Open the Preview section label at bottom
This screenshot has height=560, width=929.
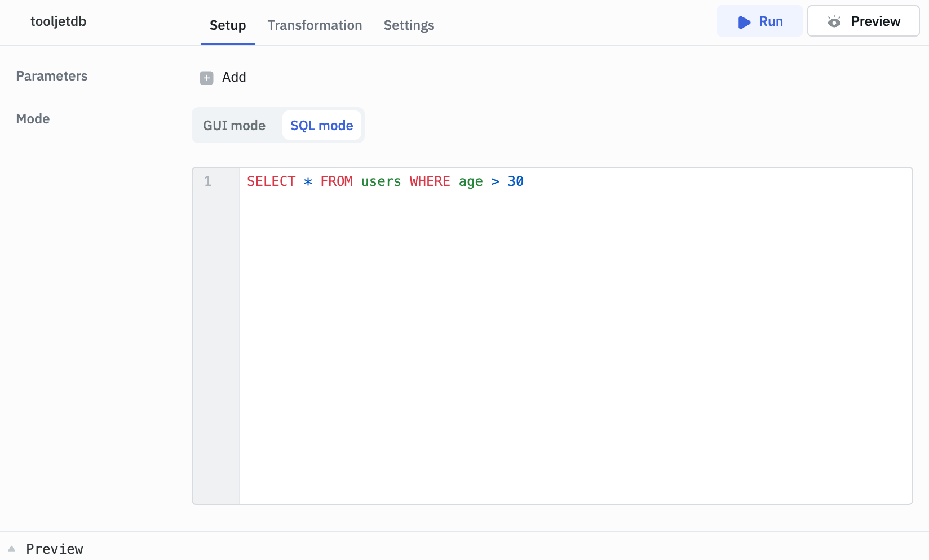(55, 549)
